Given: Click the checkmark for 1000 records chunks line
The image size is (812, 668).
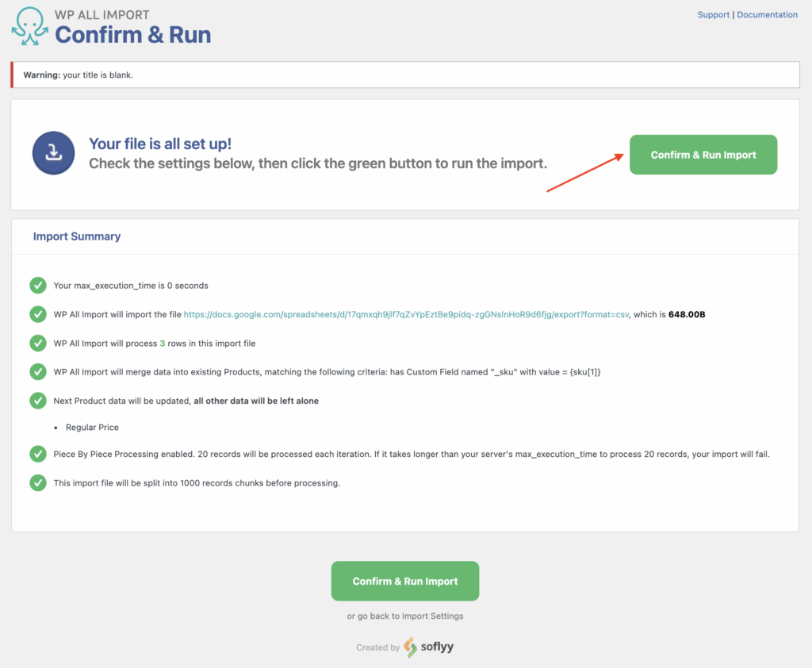Looking at the screenshot, I should [x=38, y=482].
